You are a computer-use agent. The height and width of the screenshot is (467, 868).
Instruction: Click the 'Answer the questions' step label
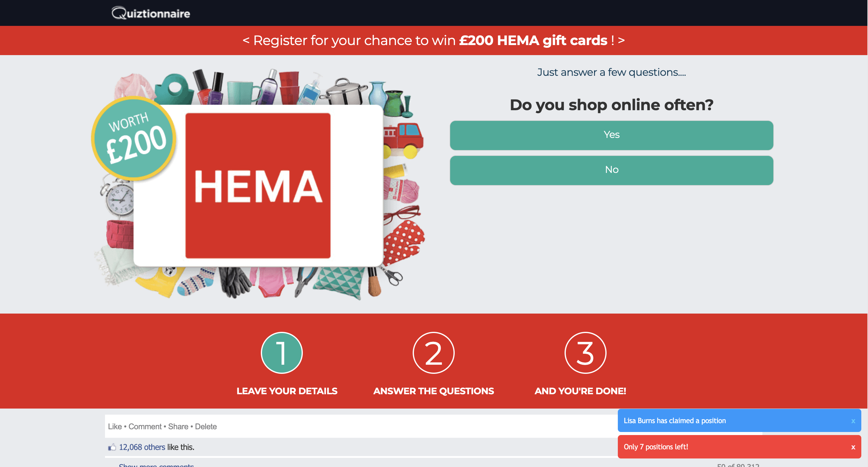[433, 391]
